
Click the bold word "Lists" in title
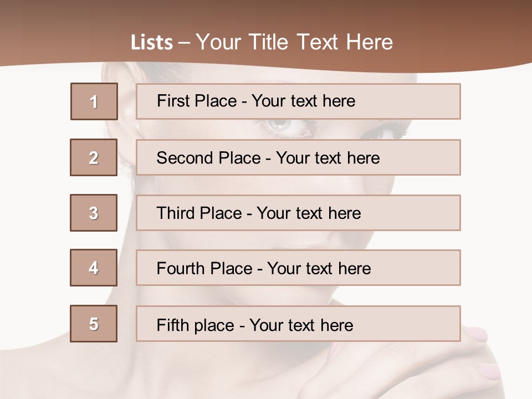click(152, 43)
